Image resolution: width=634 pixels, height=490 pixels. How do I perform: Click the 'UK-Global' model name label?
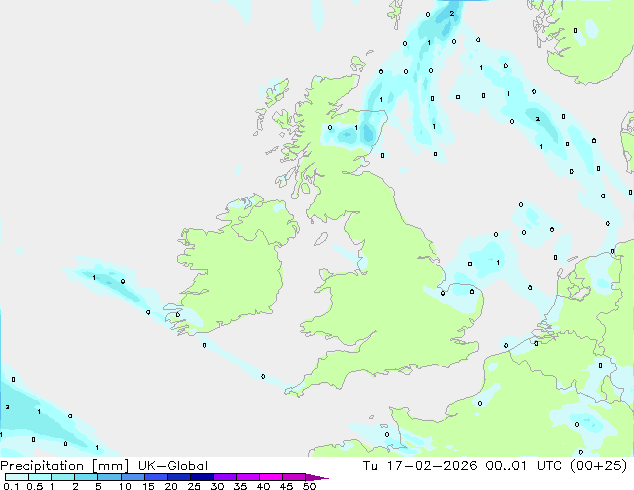point(173,466)
